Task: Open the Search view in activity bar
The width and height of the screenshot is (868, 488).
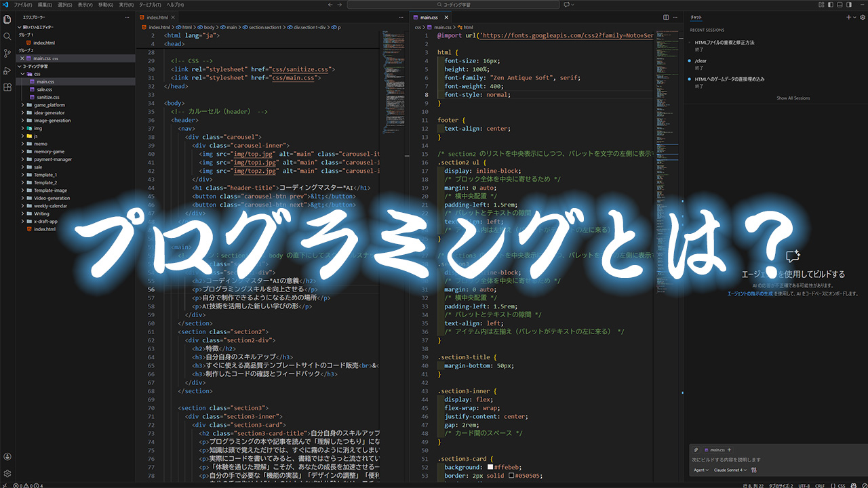Action: click(7, 36)
